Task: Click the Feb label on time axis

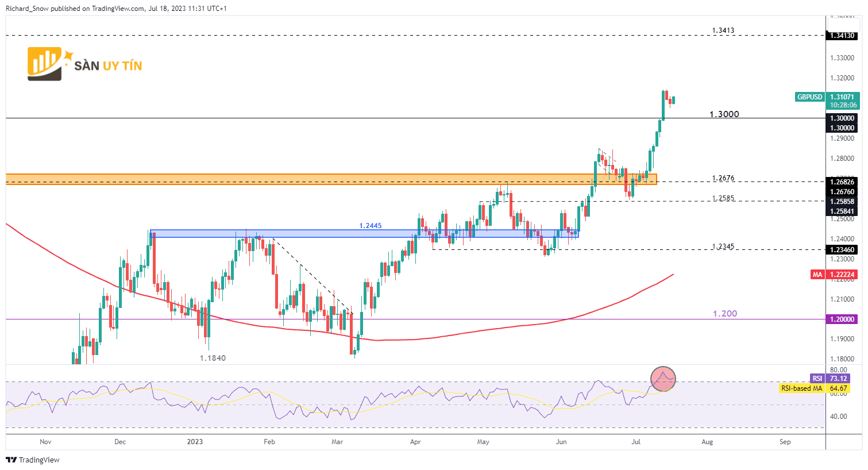Action: [269, 442]
